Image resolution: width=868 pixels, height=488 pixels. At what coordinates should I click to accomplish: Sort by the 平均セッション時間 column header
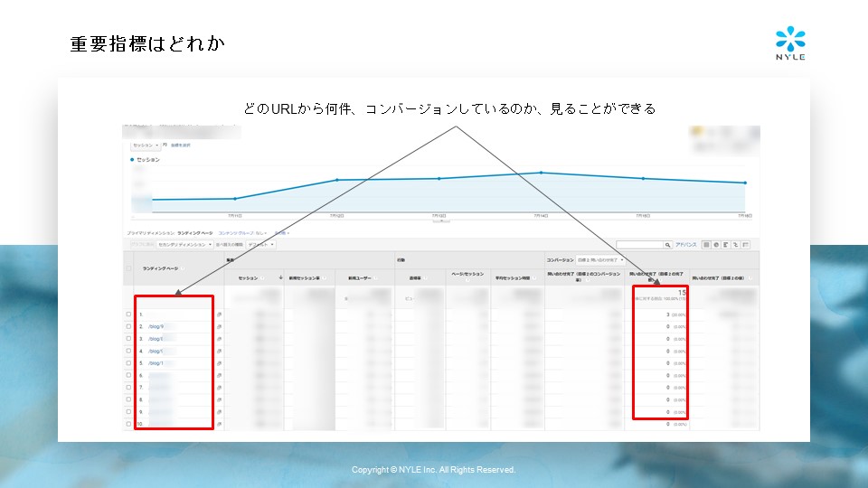513,277
